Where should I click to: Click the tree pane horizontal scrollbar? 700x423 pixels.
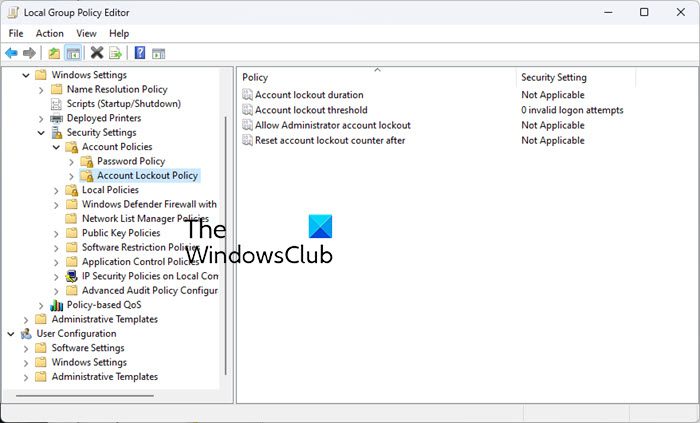(85, 396)
